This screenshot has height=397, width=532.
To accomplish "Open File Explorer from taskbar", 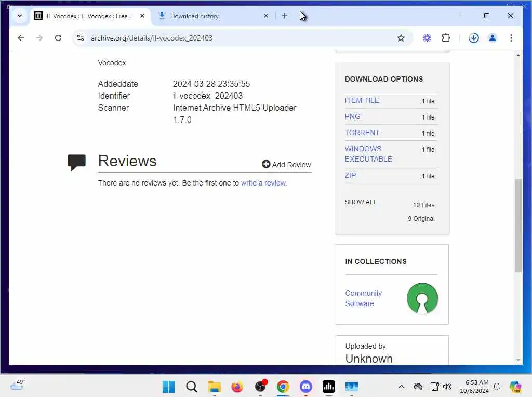I will pyautogui.click(x=215, y=387).
